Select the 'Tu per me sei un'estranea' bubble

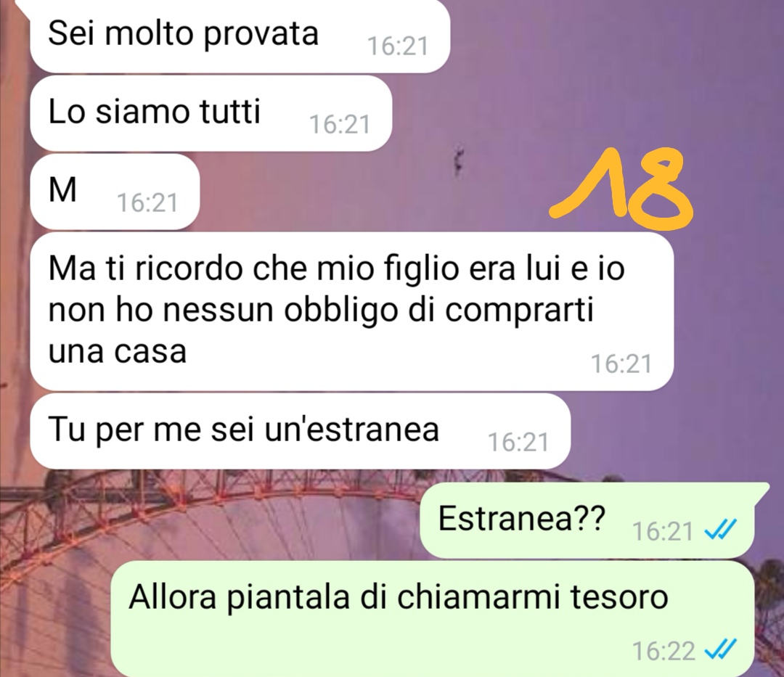pyautogui.click(x=300, y=431)
